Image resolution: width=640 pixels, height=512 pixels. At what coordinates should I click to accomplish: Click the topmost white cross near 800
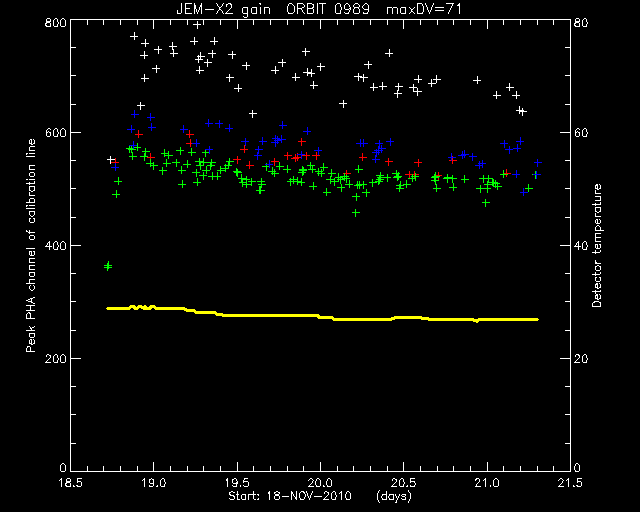197,25
